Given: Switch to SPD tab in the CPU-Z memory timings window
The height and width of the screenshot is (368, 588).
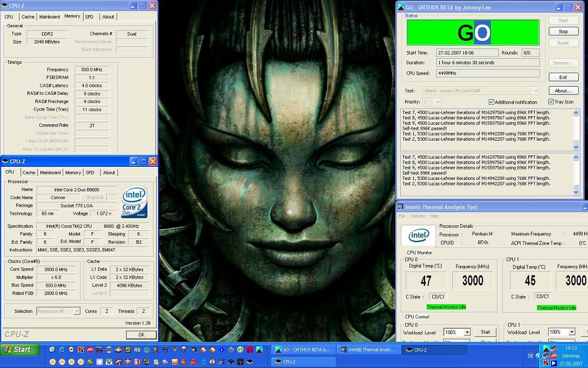Looking at the screenshot, I should [x=89, y=16].
